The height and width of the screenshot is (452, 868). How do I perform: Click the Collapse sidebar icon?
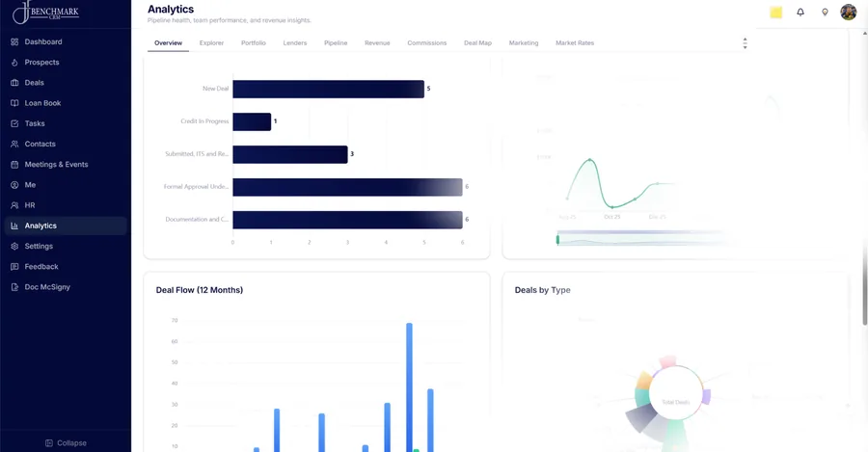coord(49,443)
